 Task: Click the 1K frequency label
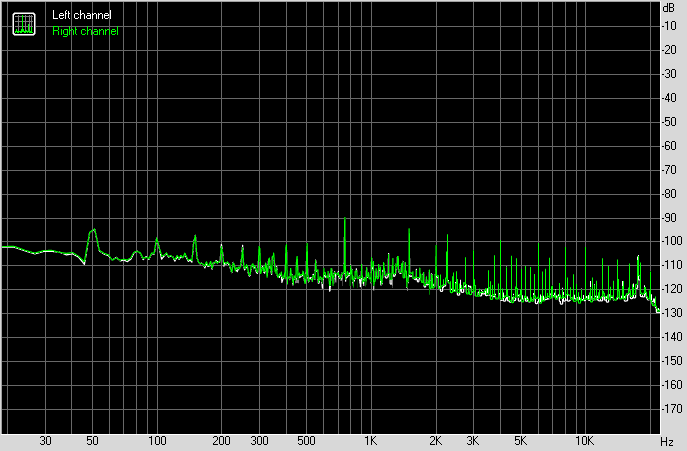pyautogui.click(x=371, y=440)
